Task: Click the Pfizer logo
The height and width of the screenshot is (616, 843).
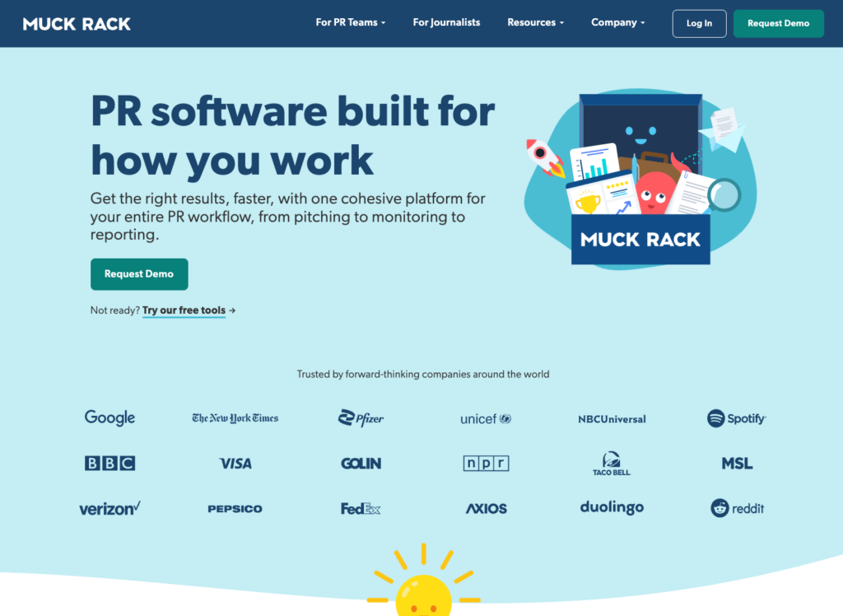Action: coord(361,418)
